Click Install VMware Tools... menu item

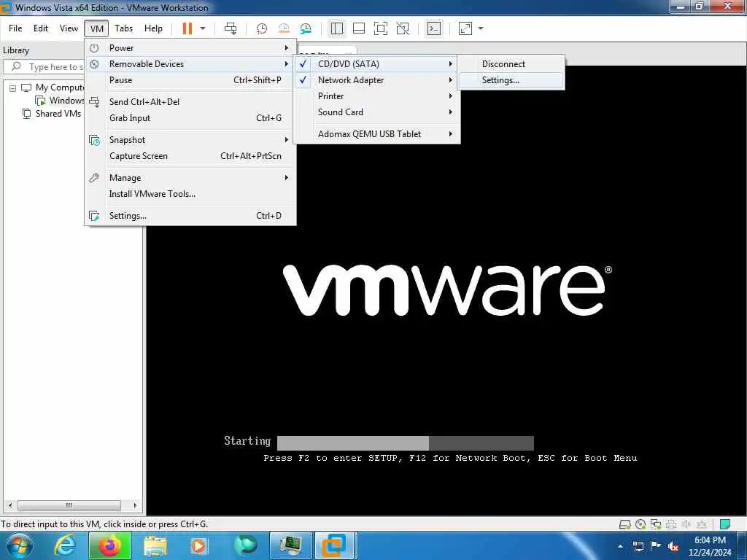[x=190, y=194]
